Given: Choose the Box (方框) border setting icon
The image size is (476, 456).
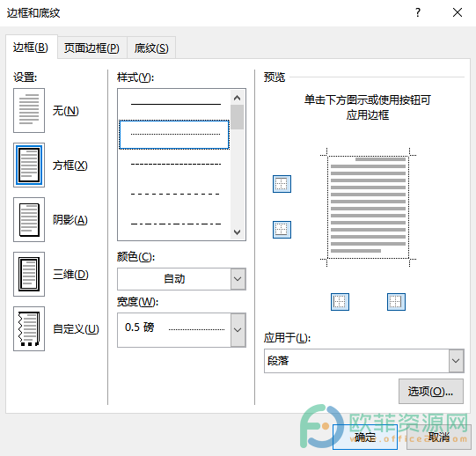Looking at the screenshot, I should click(29, 165).
